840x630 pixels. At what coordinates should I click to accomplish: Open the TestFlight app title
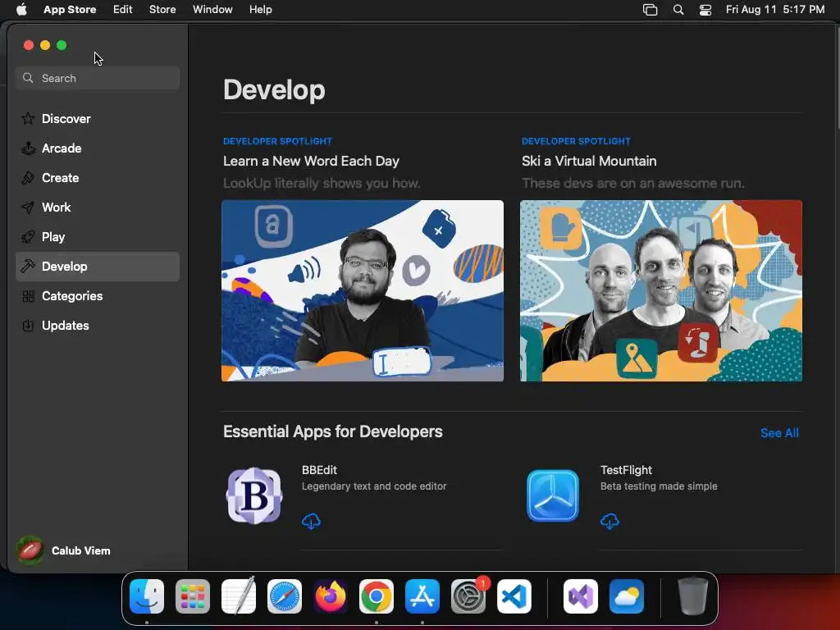(626, 470)
